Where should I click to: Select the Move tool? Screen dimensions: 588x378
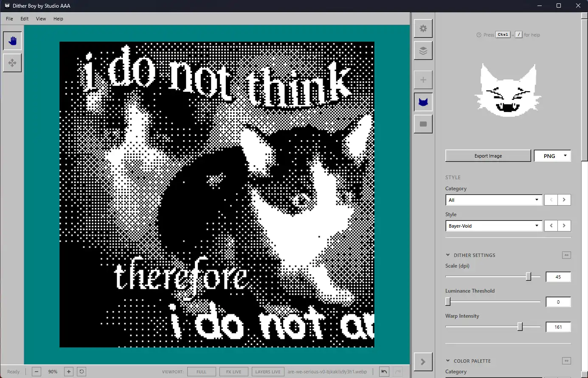pyautogui.click(x=12, y=63)
